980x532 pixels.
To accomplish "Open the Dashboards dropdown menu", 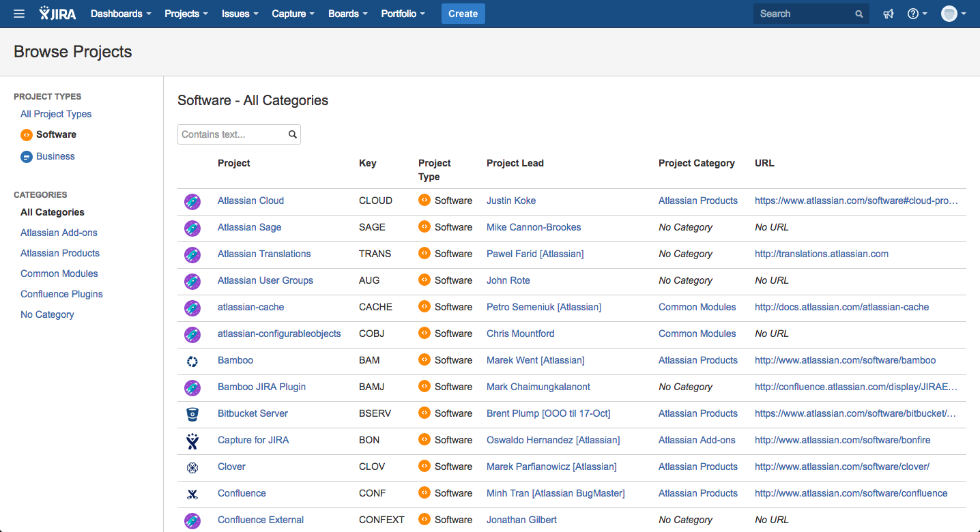I will (x=121, y=14).
